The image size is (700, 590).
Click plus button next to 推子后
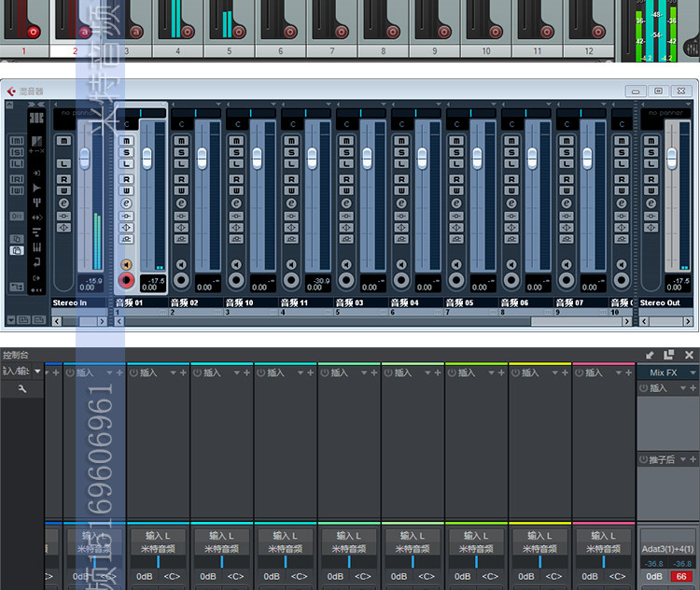[x=693, y=459]
